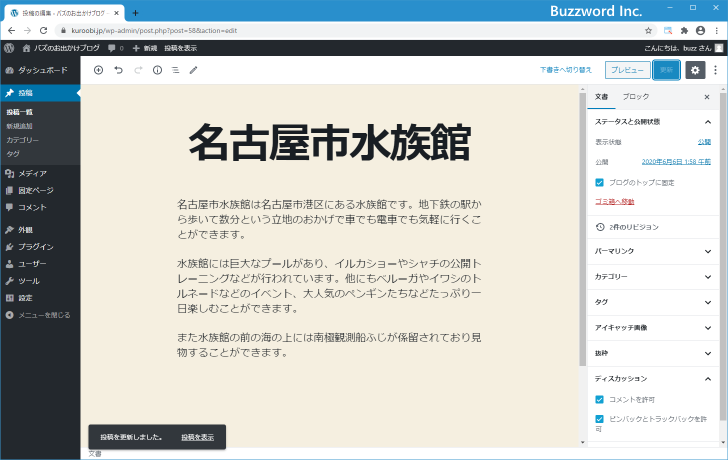Bookmark this page with star icon
The width and height of the screenshot is (728, 460).
click(649, 31)
